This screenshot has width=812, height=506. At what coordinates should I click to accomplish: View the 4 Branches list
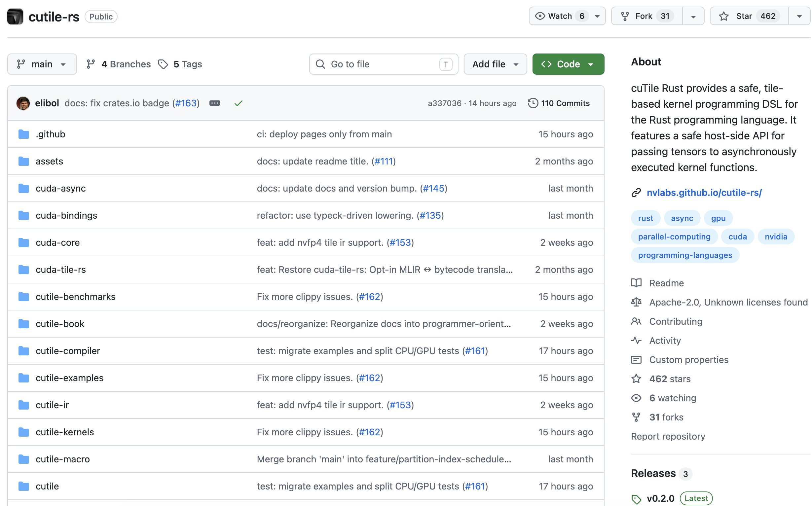coord(119,64)
